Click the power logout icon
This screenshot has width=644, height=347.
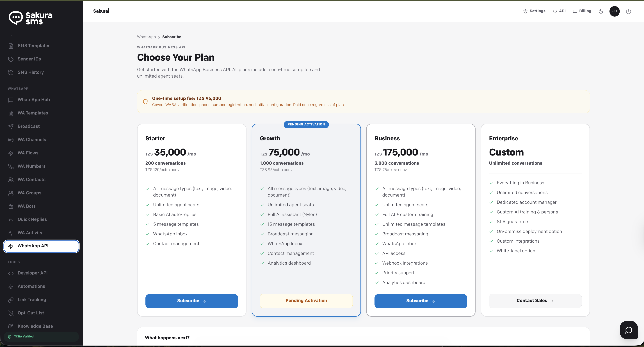(x=628, y=11)
